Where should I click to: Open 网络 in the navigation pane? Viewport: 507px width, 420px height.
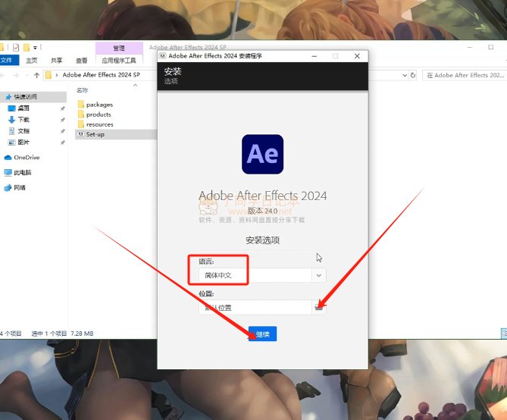point(15,188)
